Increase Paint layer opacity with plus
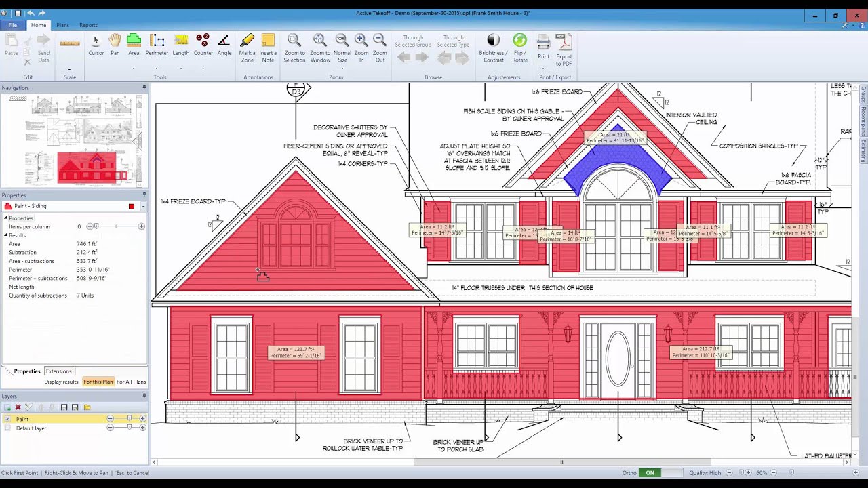The image size is (868, 488). pos(142,419)
